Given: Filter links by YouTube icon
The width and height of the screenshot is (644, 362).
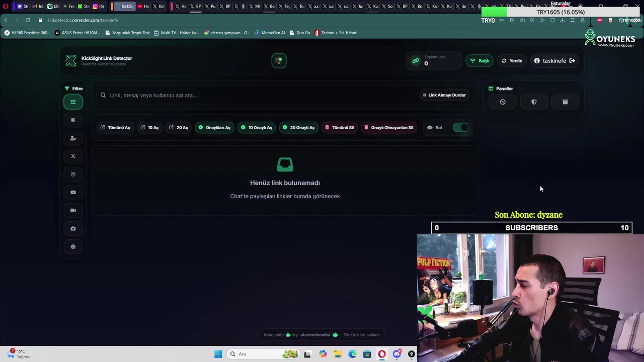Looking at the screenshot, I should [x=73, y=193].
